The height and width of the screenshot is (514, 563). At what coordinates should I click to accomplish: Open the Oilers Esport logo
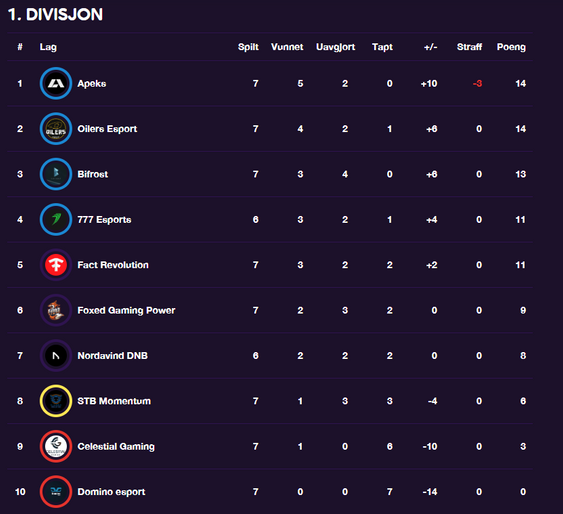[x=56, y=128]
